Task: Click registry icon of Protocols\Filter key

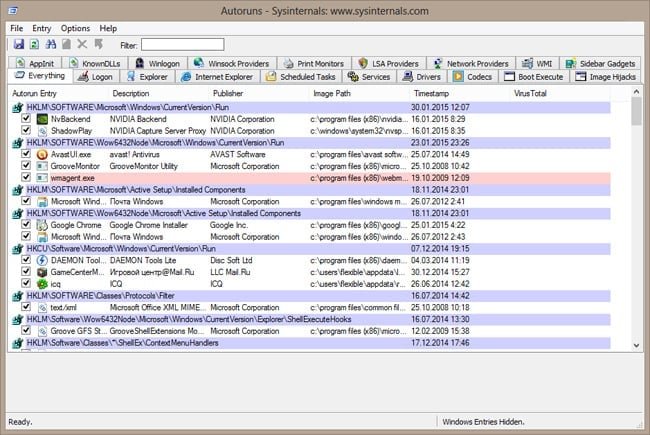Action: point(17,296)
